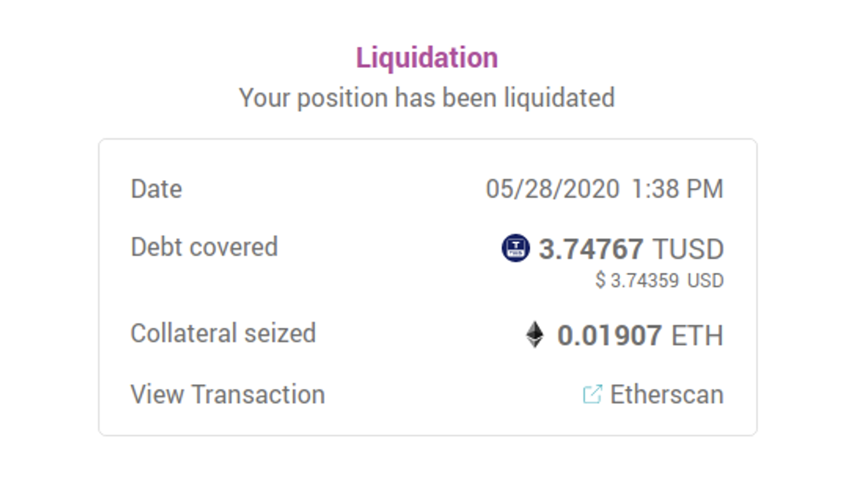Click the TUSD currency text
This screenshot has width=868, height=491.
click(x=688, y=248)
